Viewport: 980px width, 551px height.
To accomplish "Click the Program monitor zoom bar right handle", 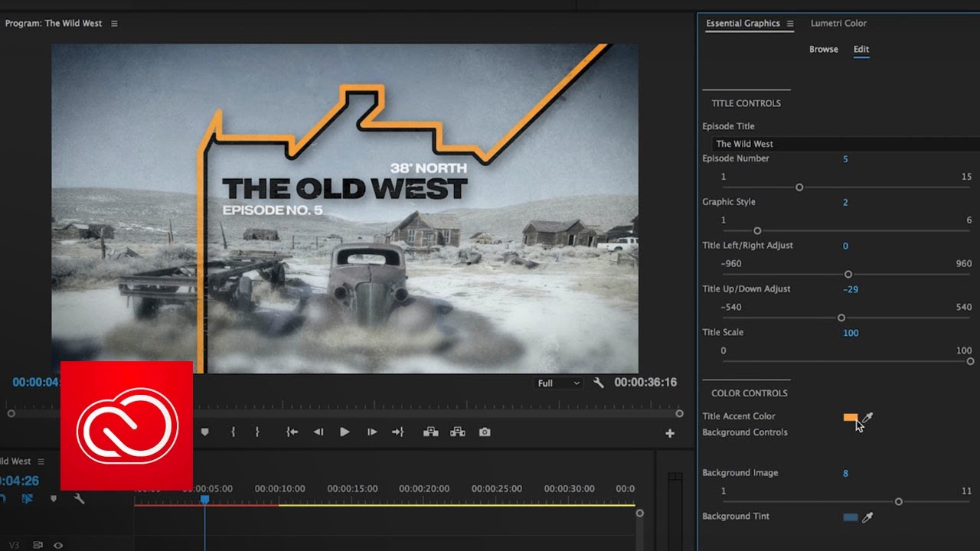I will click(x=679, y=413).
